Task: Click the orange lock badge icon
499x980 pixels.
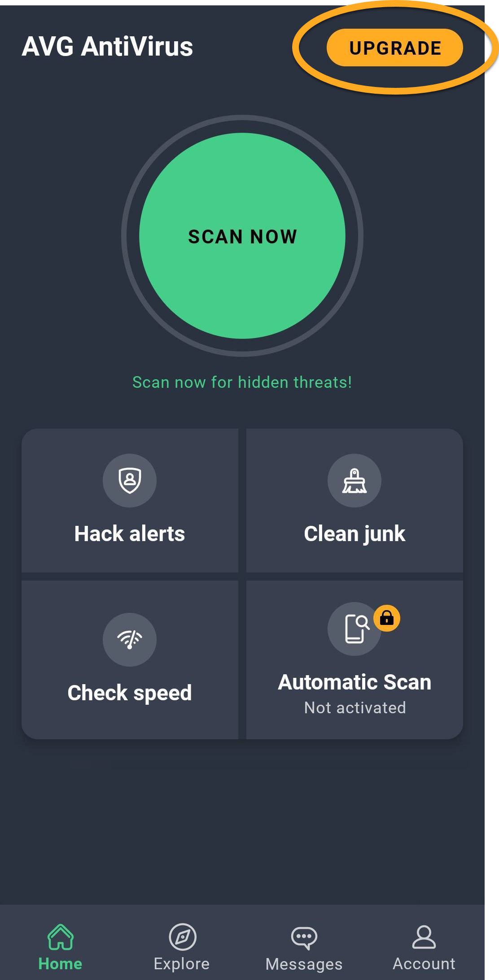Action: point(387,618)
